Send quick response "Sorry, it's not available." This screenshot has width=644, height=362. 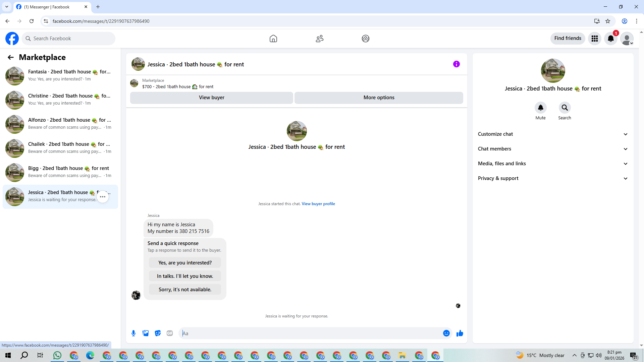(x=185, y=290)
